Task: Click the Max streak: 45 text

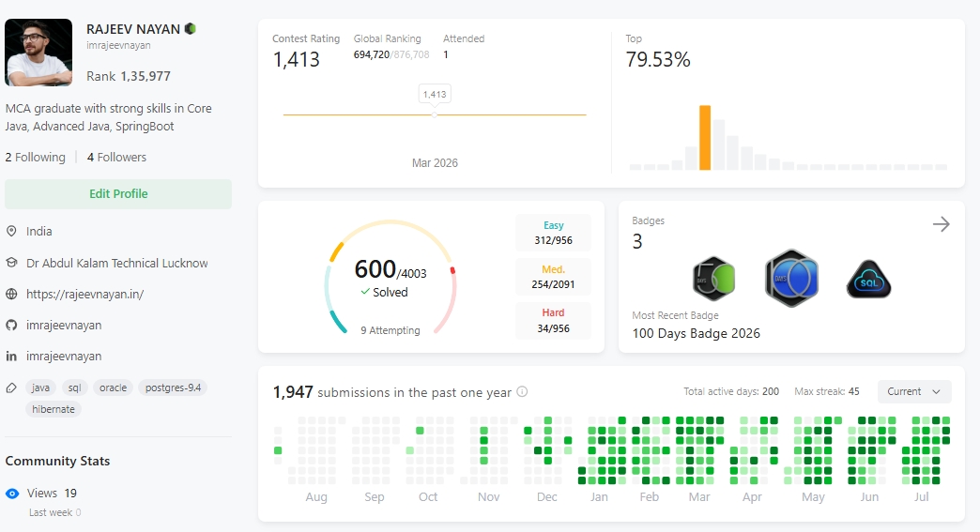Action: 827,391
